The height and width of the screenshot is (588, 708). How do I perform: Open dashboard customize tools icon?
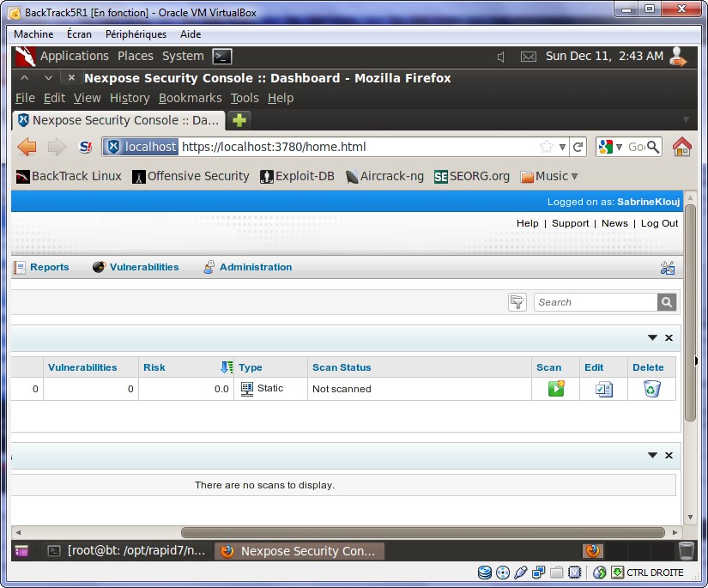668,267
